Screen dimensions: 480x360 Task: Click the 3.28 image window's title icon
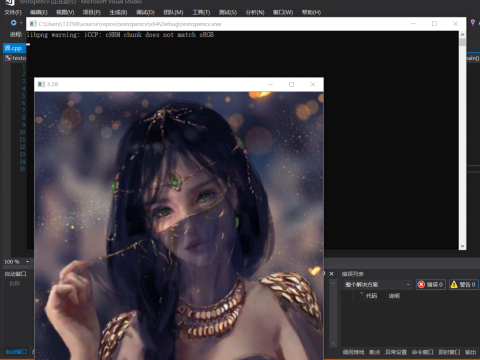[41, 84]
